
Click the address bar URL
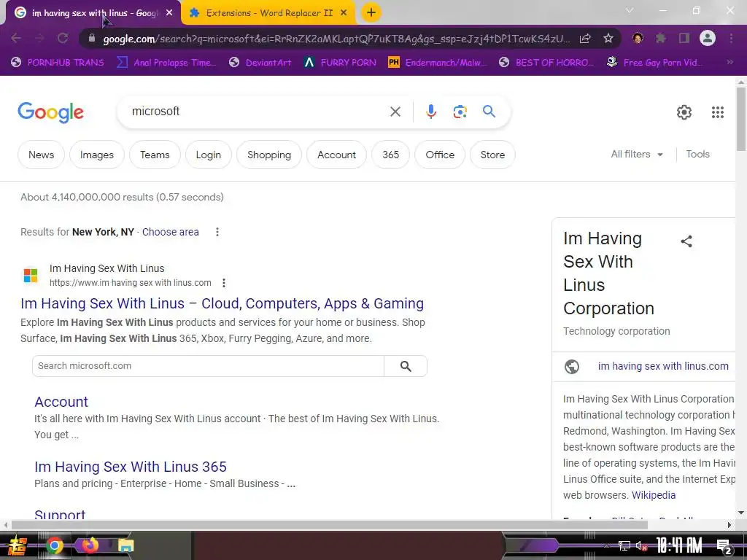point(336,39)
